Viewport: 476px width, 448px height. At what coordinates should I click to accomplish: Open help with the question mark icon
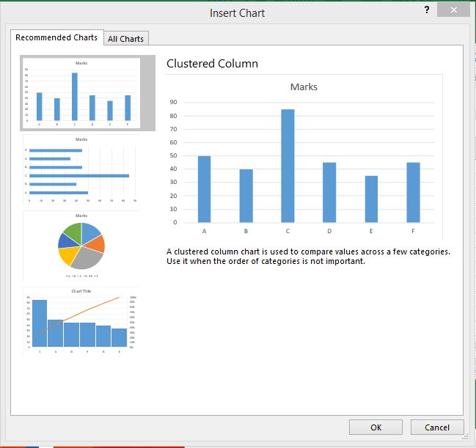(x=427, y=10)
